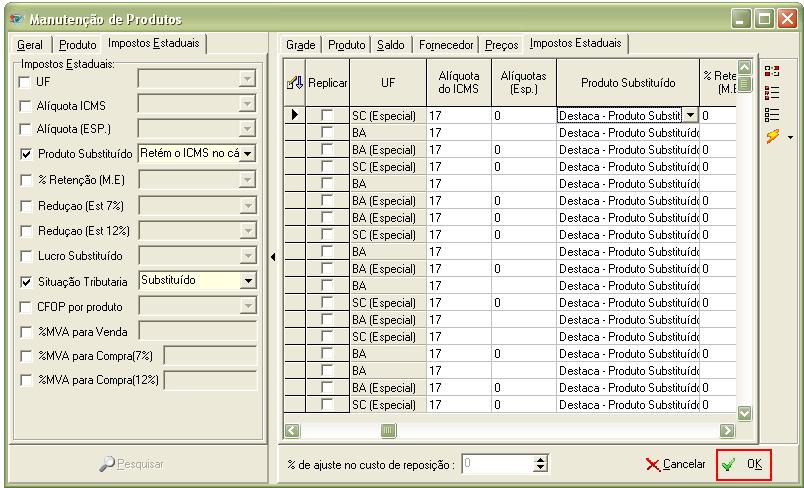The height and width of the screenshot is (488, 804).
Task: Click the Replicar column header
Action: click(328, 83)
